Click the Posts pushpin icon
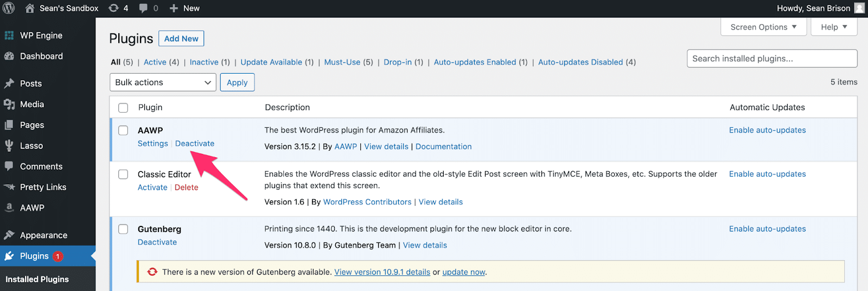 click(x=9, y=83)
